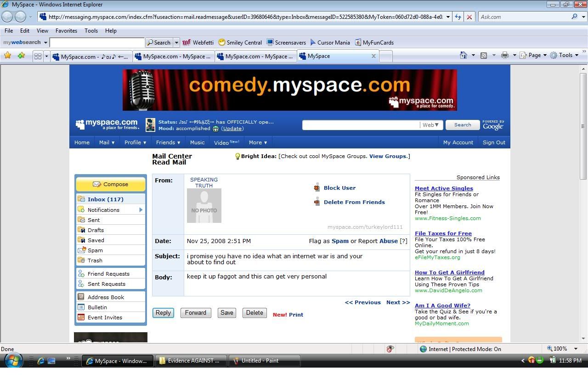Click the Save message button

point(227,313)
